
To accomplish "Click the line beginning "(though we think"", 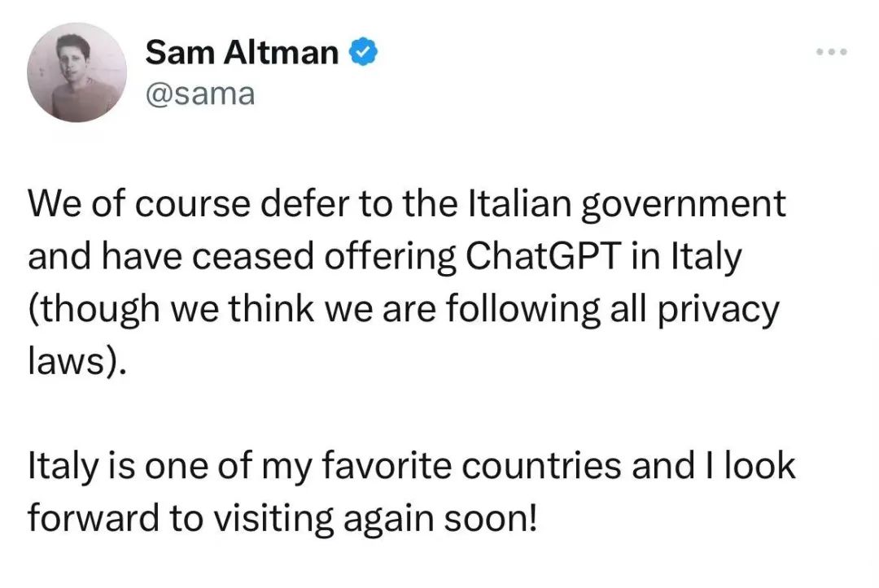I will click(404, 310).
